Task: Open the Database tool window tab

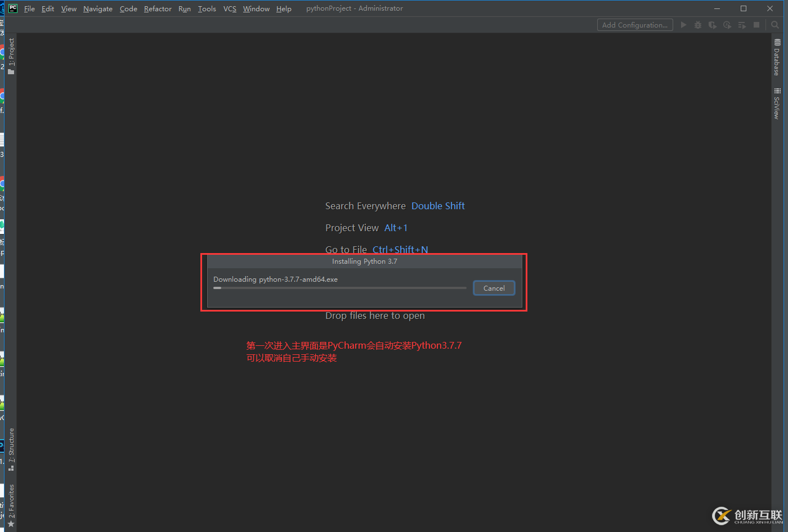Action: (x=777, y=57)
